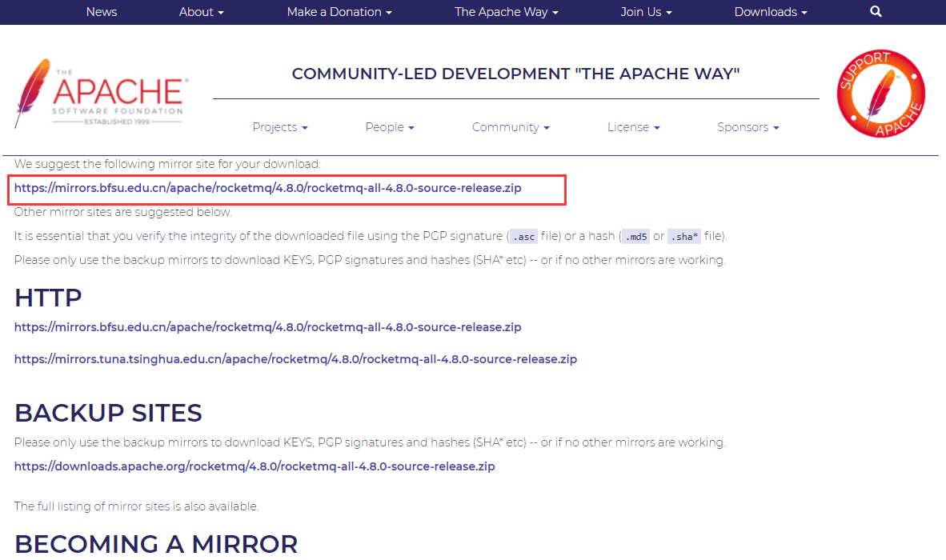The image size is (946, 560).
Task: Open the License submenu
Action: click(x=633, y=127)
